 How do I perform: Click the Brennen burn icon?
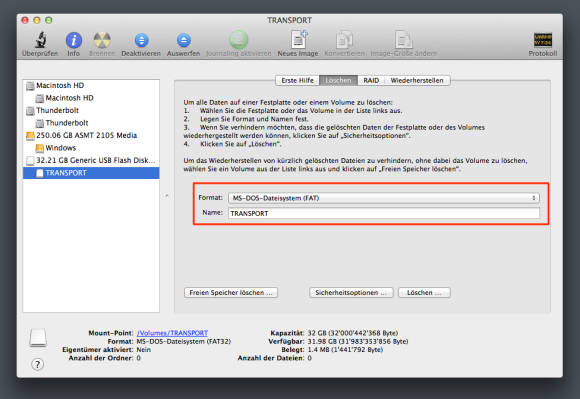pyautogui.click(x=102, y=40)
